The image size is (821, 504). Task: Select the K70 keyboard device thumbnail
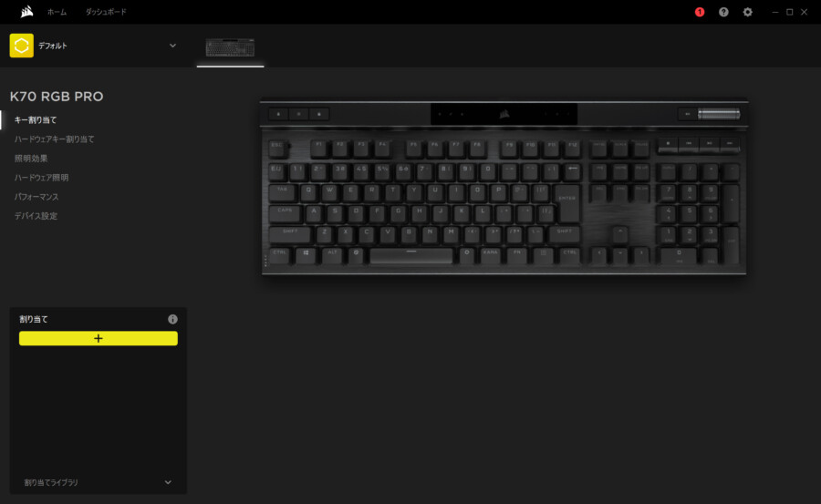pyautogui.click(x=231, y=48)
